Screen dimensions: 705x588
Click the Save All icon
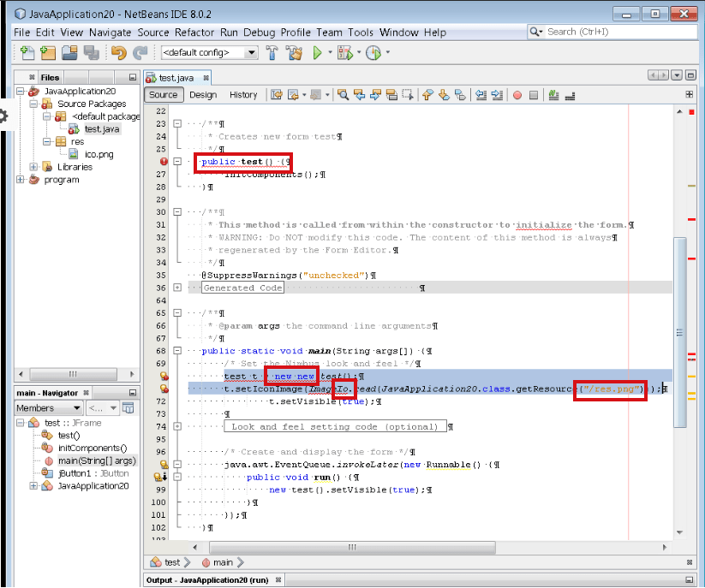point(90,52)
